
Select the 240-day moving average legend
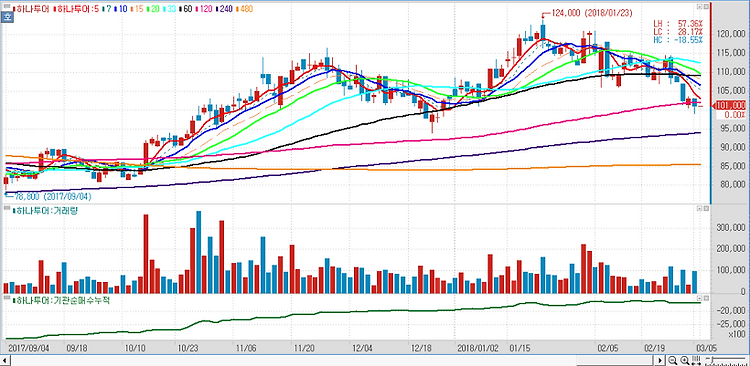tap(223, 9)
